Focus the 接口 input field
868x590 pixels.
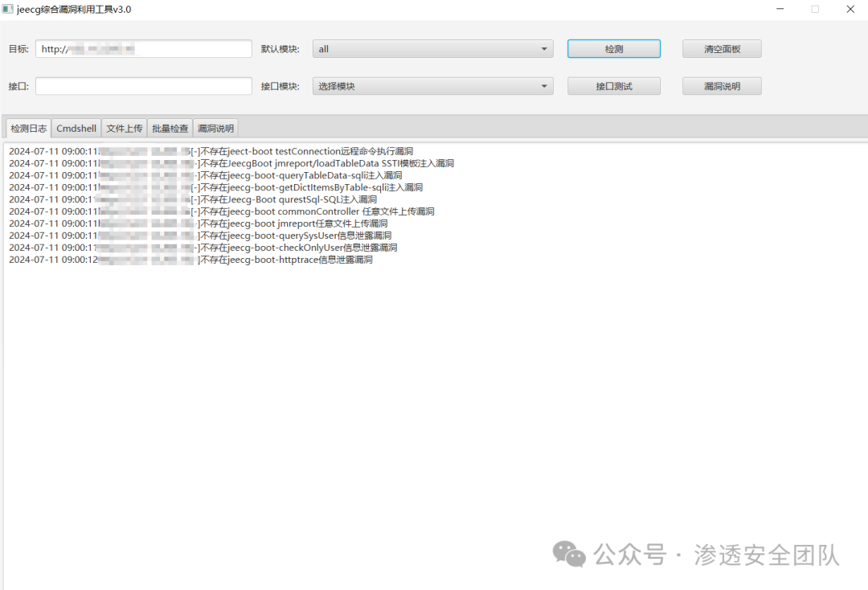[x=144, y=86]
